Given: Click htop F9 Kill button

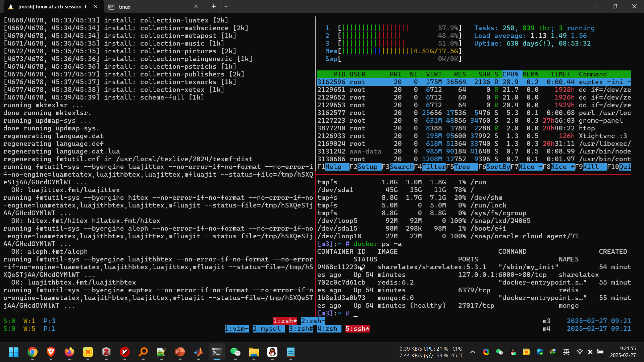Looking at the screenshot, I should (x=591, y=167).
